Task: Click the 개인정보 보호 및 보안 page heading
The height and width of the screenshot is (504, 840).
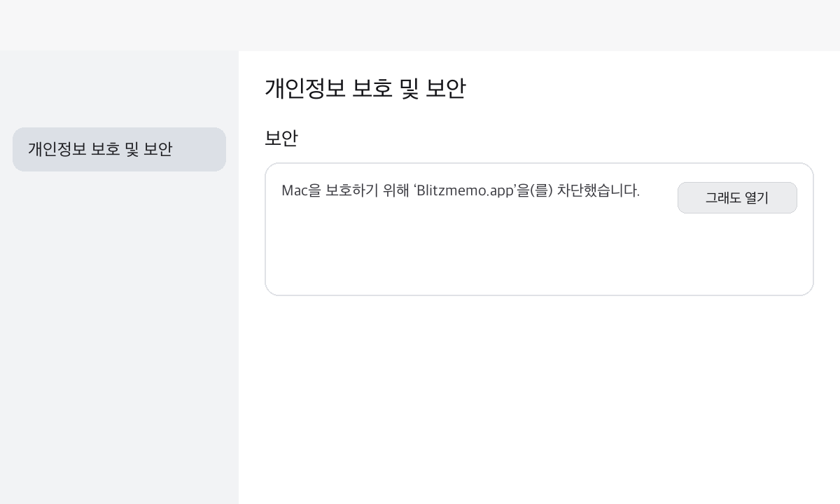Action: coord(365,87)
